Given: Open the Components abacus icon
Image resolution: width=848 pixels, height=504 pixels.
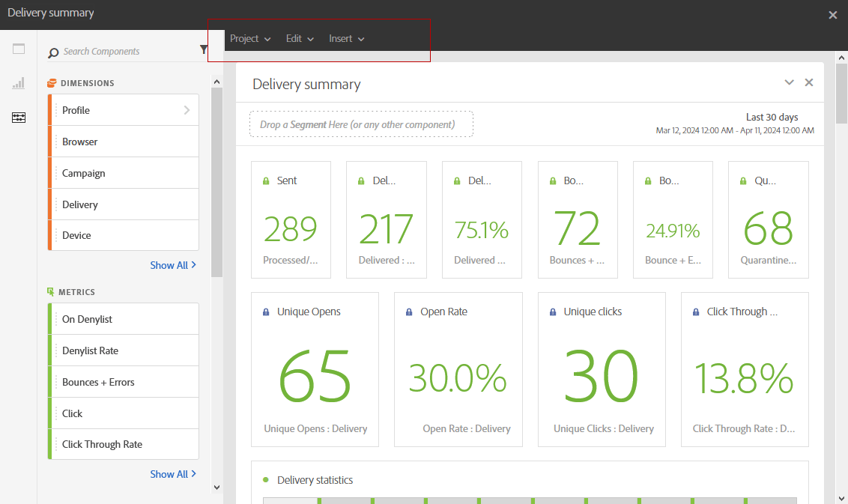Looking at the screenshot, I should [18, 118].
